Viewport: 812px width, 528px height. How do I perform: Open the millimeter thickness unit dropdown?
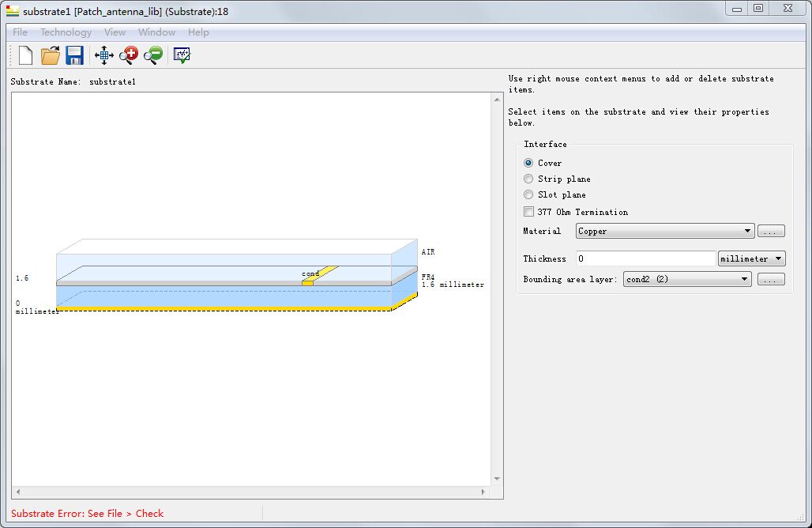751,258
